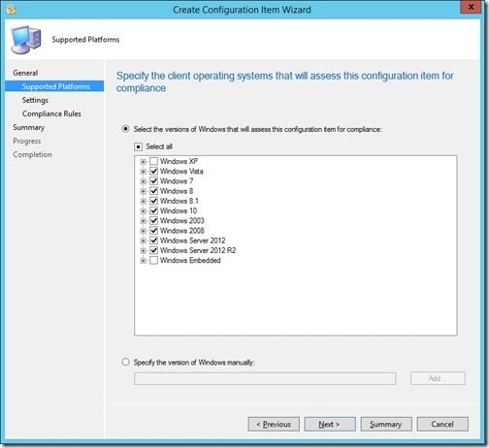
Task: Open the Compliance Rules step
Action: 51,113
